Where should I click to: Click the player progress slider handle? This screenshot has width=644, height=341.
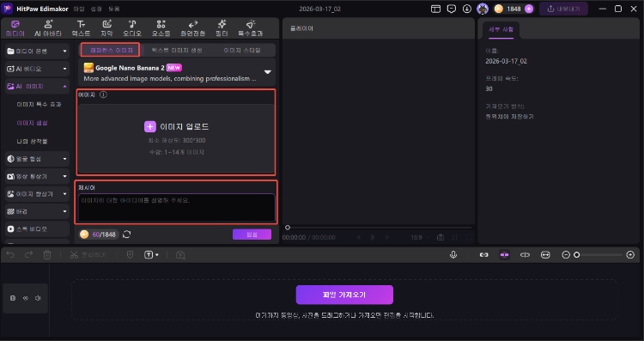click(288, 228)
